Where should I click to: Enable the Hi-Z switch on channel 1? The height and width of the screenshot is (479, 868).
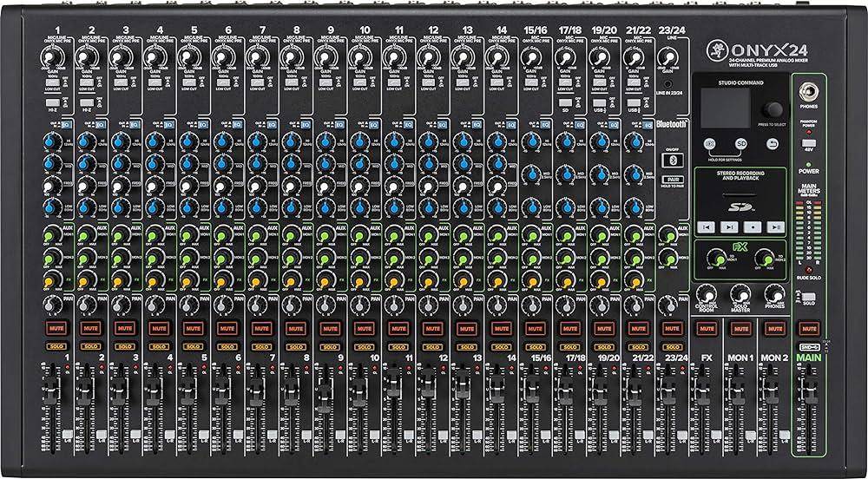point(52,103)
